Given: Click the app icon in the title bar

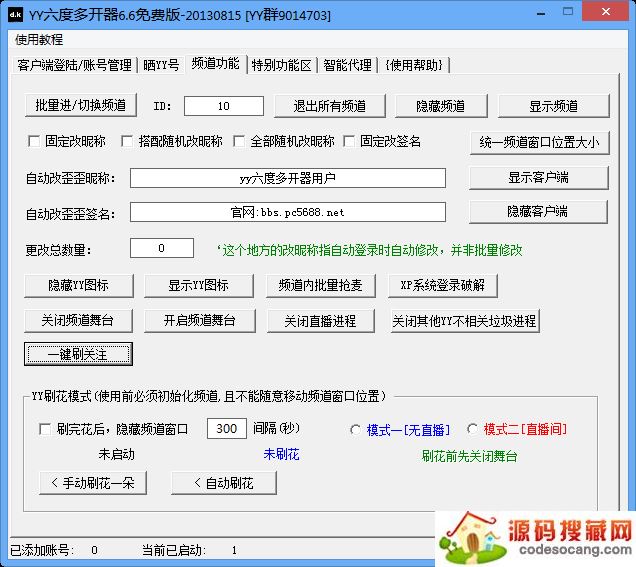Looking at the screenshot, I should coord(14,14).
